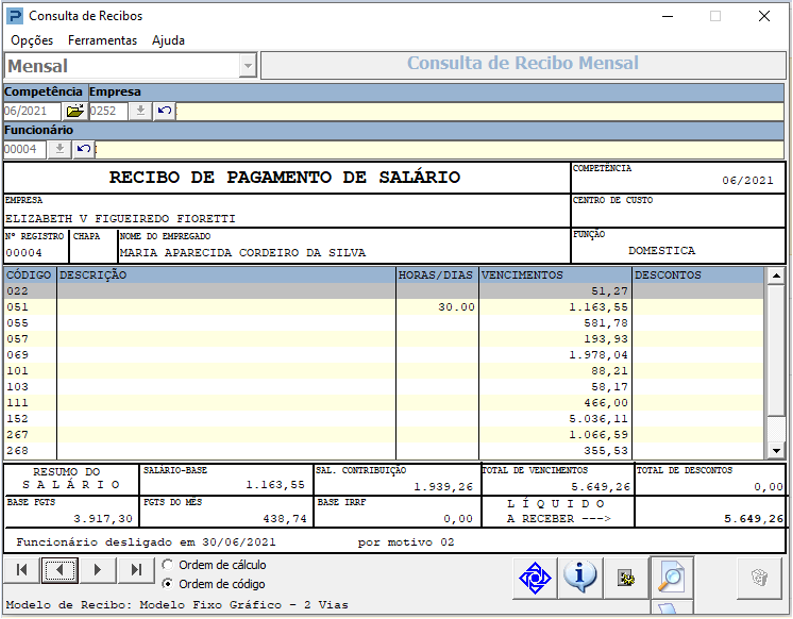Select the row with code 111
The height and width of the screenshot is (619, 793).
click(384, 403)
